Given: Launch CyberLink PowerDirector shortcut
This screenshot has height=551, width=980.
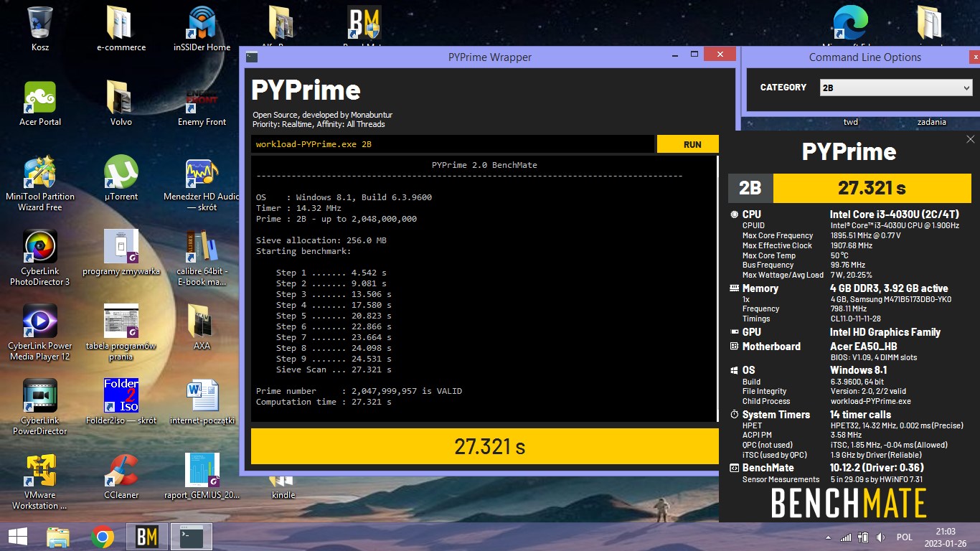Looking at the screenshot, I should (40, 407).
